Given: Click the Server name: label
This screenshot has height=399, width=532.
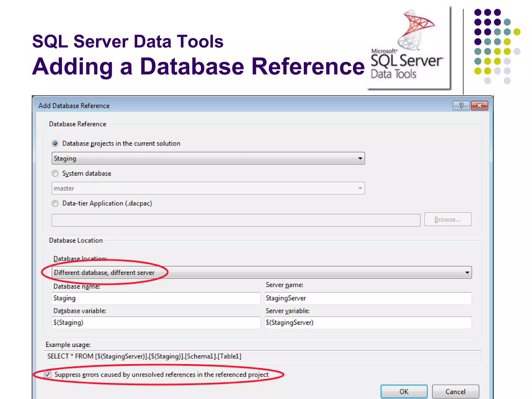Looking at the screenshot, I should (x=284, y=285).
